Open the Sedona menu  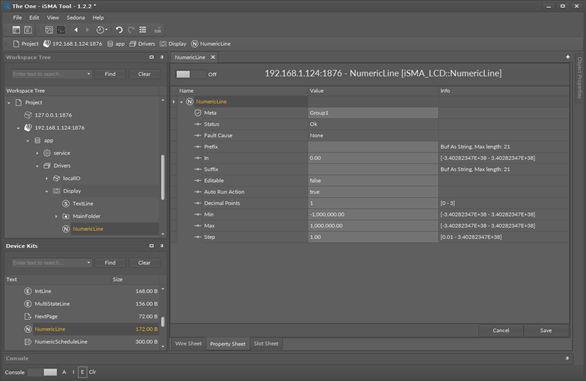tap(76, 18)
